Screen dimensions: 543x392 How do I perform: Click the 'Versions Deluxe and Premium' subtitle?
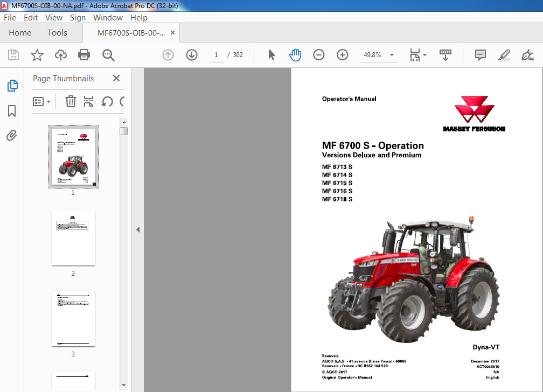[x=372, y=155]
